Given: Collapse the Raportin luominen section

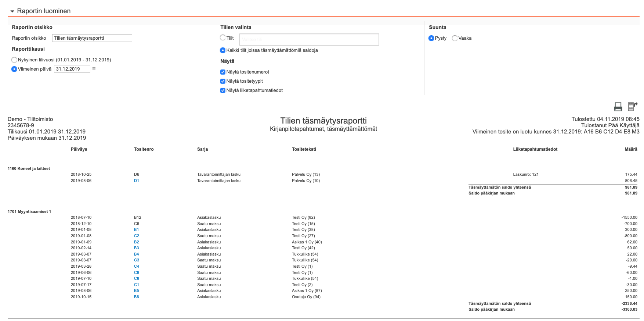Looking at the screenshot, I should [x=12, y=11].
